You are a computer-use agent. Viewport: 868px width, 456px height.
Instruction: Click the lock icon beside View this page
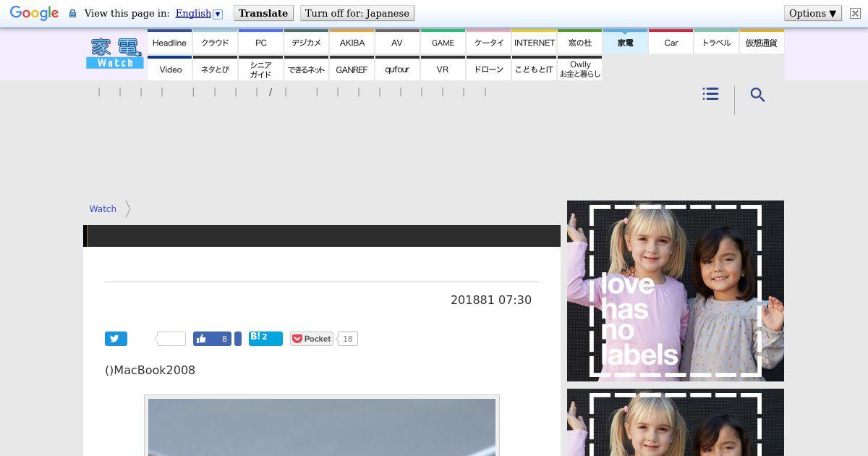72,14
